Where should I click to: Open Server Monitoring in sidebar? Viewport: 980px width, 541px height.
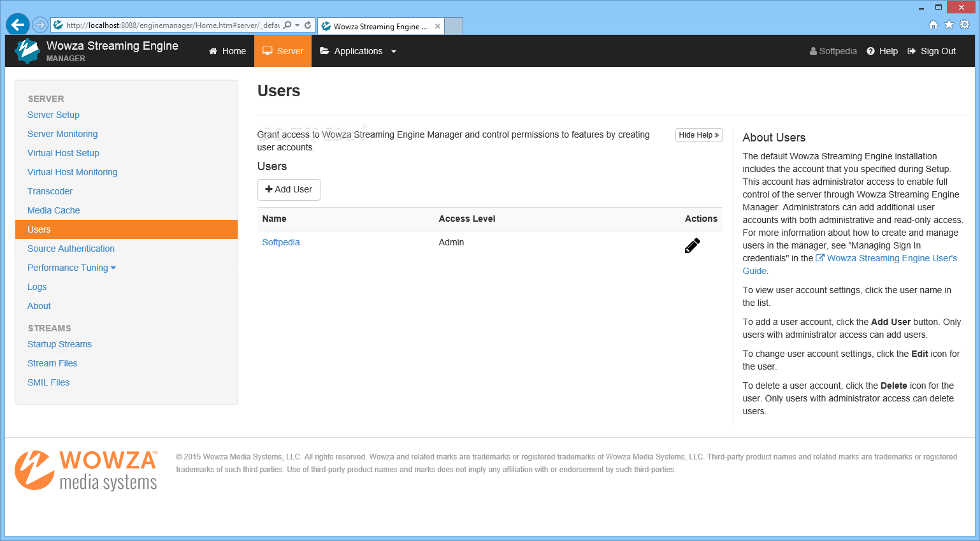pos(62,134)
